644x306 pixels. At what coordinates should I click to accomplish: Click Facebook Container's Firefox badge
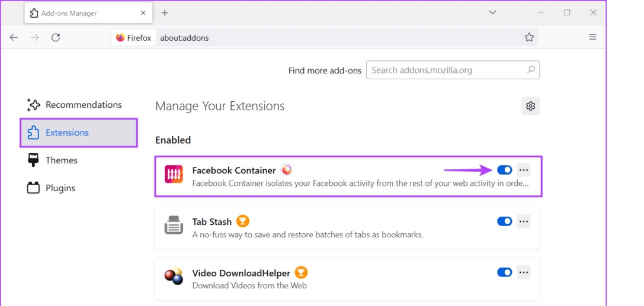(x=287, y=170)
